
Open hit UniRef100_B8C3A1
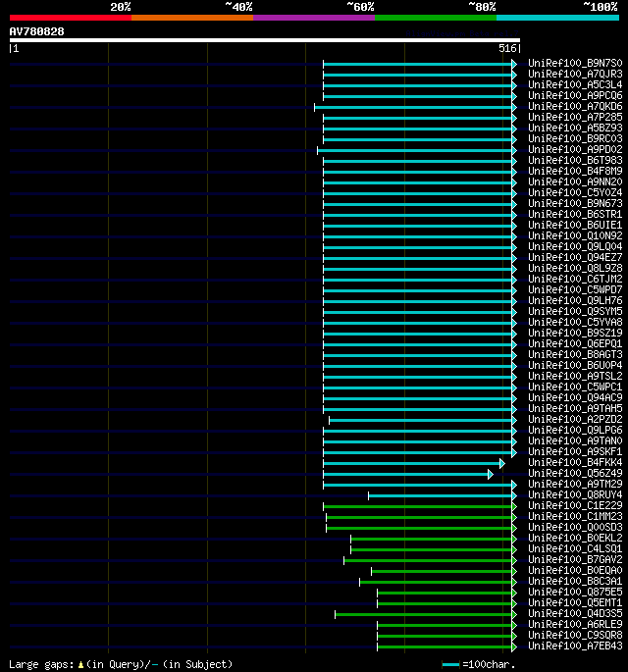click(x=575, y=581)
